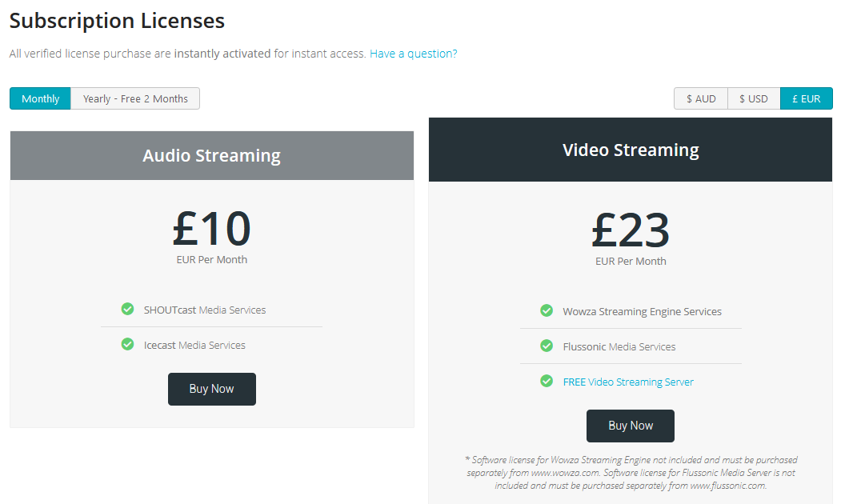This screenshot has width=853, height=504.
Task: Switch to Yearly - Free 2 Months billing
Action: coord(135,98)
